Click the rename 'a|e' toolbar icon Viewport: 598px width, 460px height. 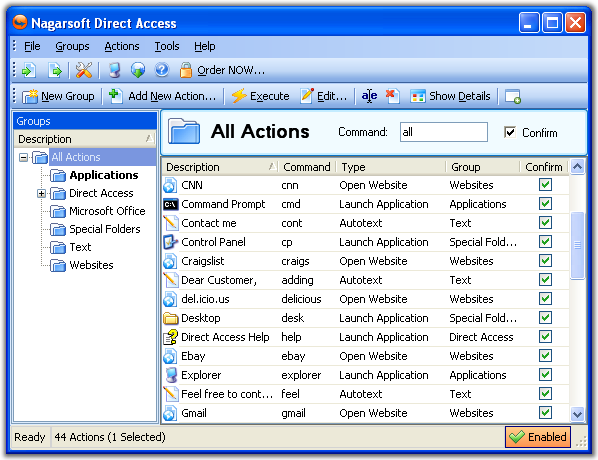[x=369, y=96]
